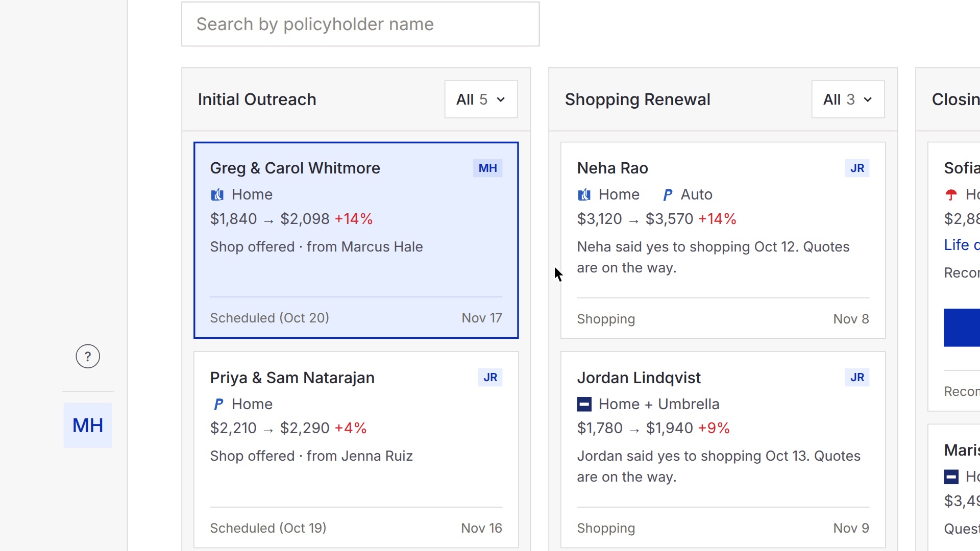Viewport: 980px width, 551px height.
Task: Open Initial Outreach All 5 filter dropdown
Action: pos(481,99)
